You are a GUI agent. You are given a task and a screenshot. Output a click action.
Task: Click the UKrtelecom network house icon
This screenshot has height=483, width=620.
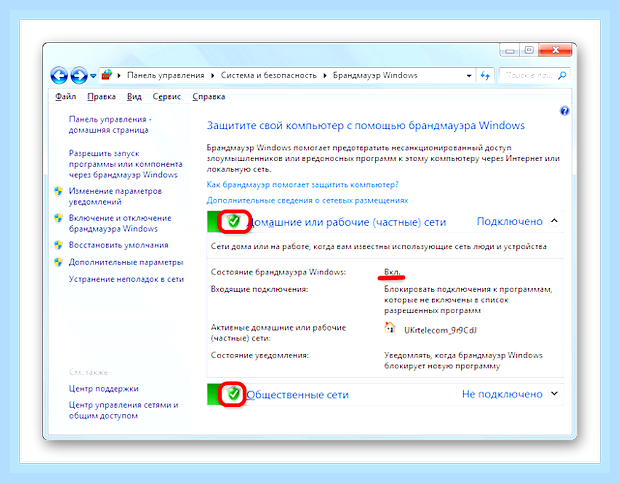point(389,328)
